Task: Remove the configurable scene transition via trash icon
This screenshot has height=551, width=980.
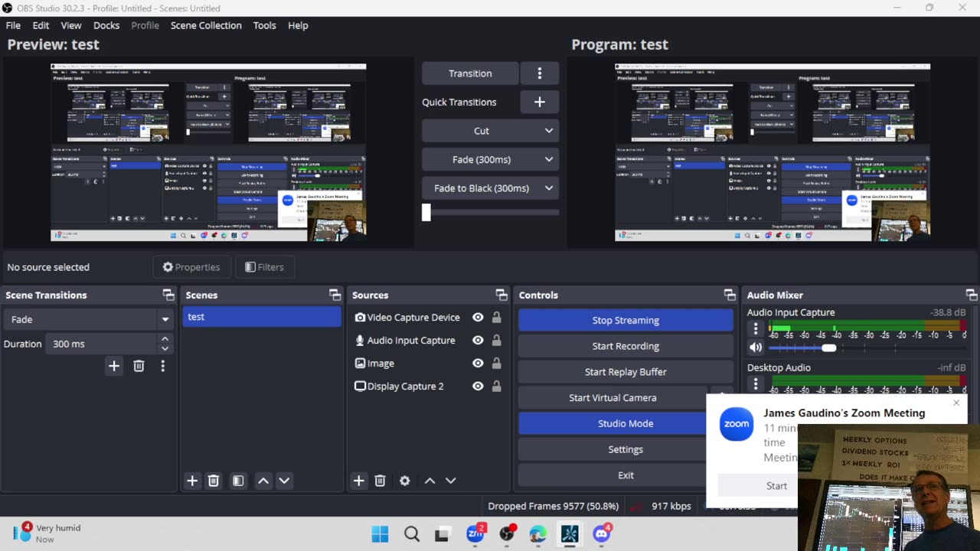Action: click(x=139, y=367)
